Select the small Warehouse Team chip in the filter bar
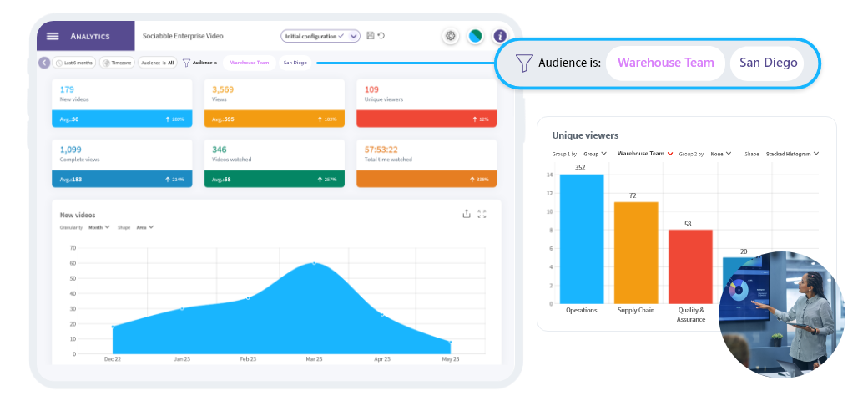The image size is (868, 401). click(250, 63)
